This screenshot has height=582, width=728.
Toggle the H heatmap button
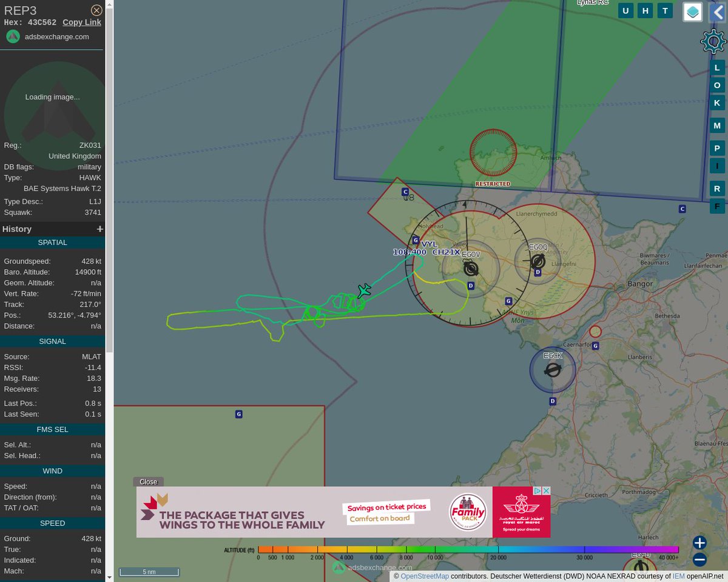[645, 10]
